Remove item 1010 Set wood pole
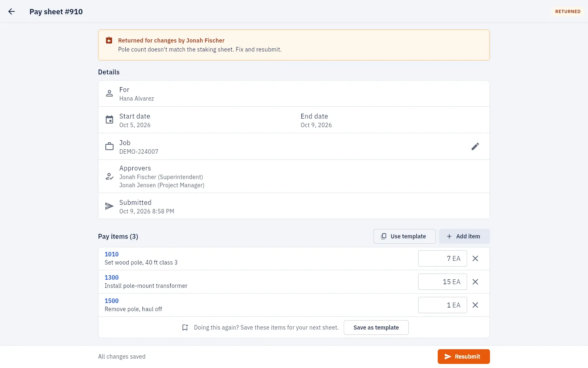588x368 pixels. [475, 258]
